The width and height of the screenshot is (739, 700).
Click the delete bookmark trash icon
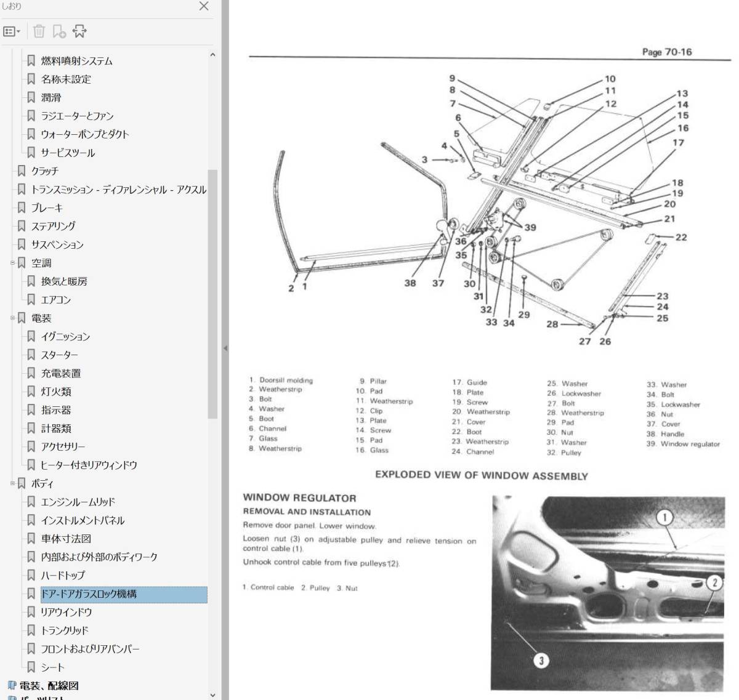click(39, 31)
